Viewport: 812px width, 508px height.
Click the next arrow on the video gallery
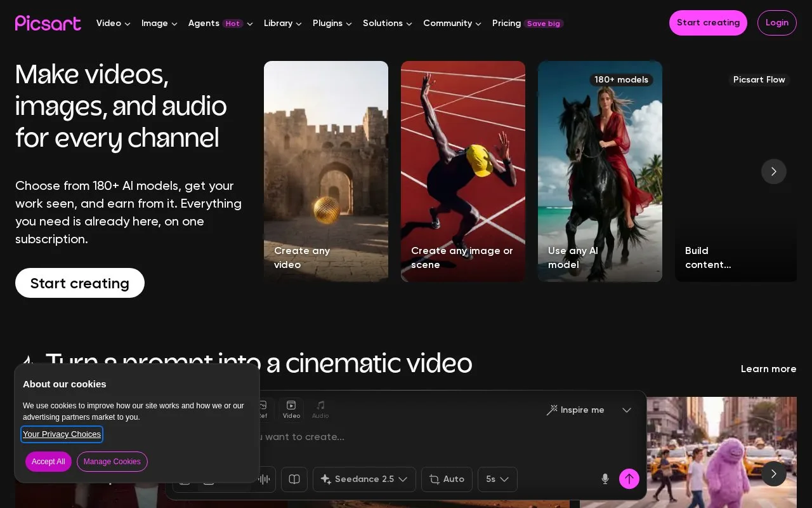click(774, 474)
